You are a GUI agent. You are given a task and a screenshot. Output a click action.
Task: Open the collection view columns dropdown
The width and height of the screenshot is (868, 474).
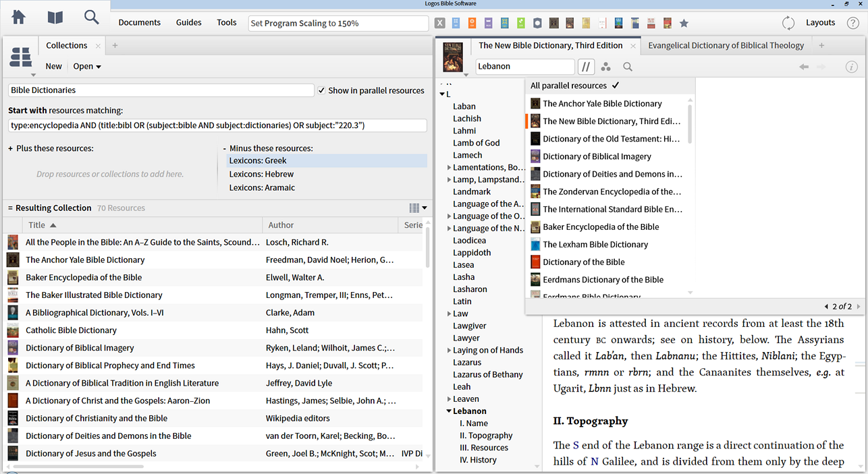[x=418, y=208]
